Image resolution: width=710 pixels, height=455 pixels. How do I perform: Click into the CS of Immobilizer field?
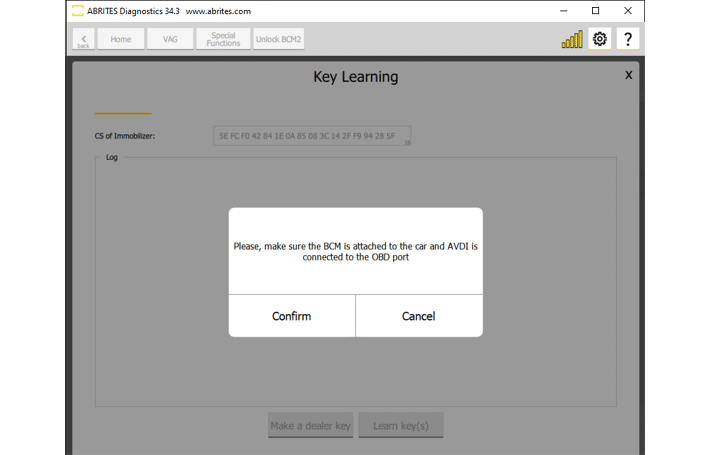coord(311,136)
